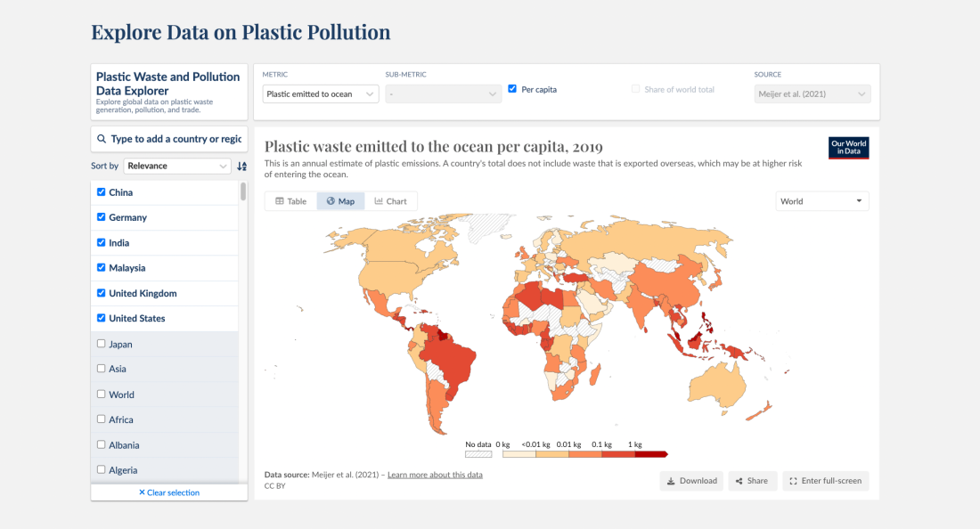The height and width of the screenshot is (529, 980).
Task: Open the Enter full-screen view
Action: [x=826, y=481]
